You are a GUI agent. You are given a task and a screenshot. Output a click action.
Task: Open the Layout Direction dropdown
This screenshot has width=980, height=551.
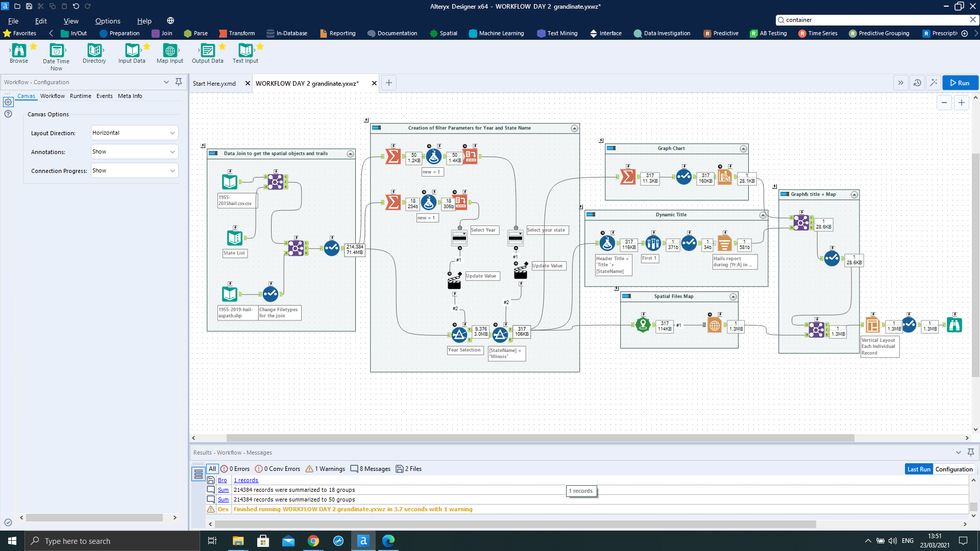coord(134,133)
